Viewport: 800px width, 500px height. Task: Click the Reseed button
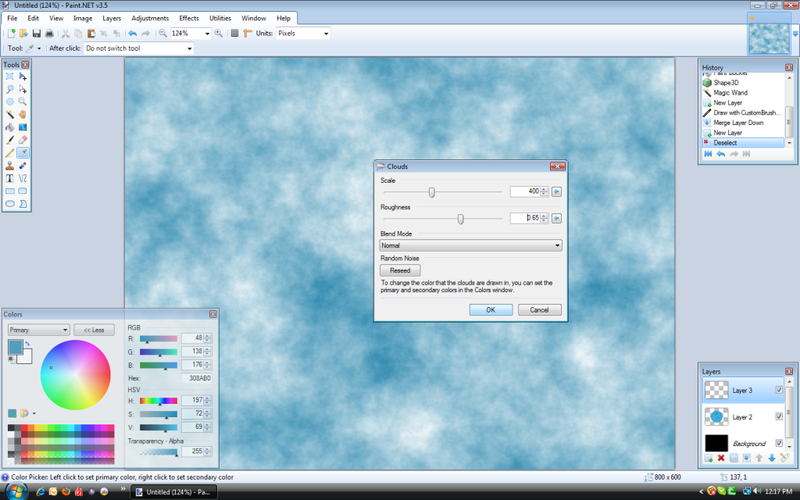click(400, 270)
